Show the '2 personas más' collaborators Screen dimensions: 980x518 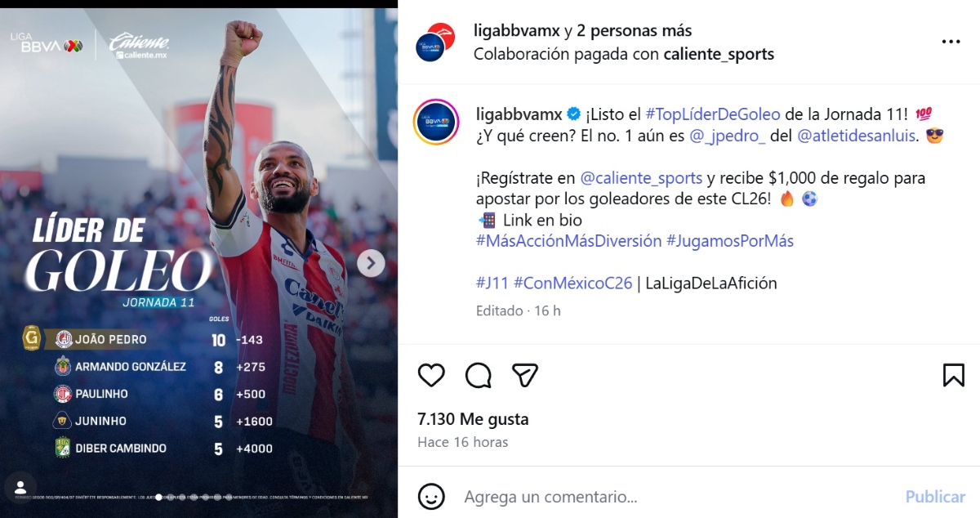(x=635, y=31)
